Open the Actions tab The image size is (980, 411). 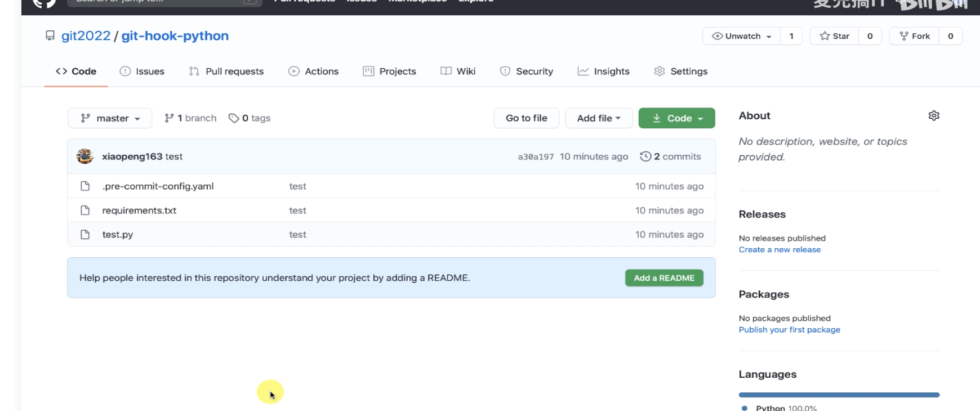pos(314,72)
